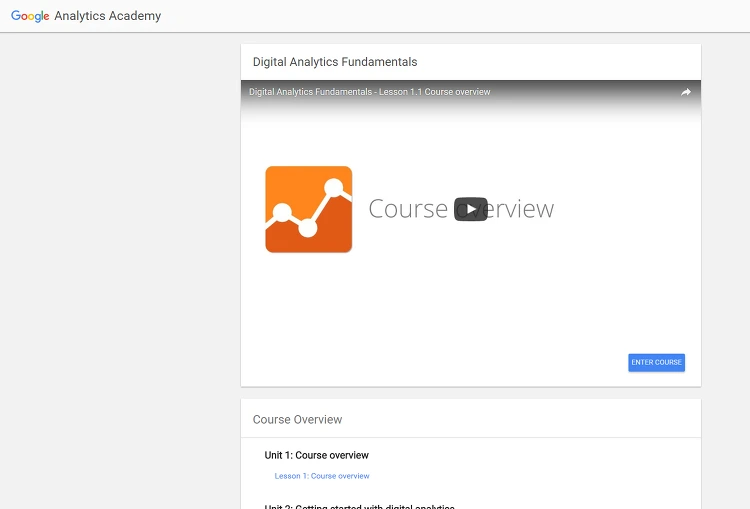This screenshot has width=750, height=509.
Task: Click the share arrow icon on the video
Action: pyautogui.click(x=686, y=92)
